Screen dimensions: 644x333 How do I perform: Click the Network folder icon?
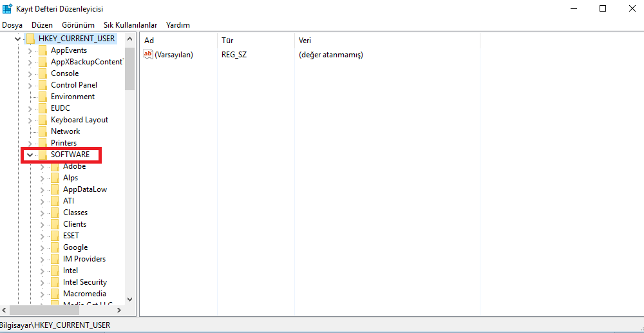[x=43, y=131]
